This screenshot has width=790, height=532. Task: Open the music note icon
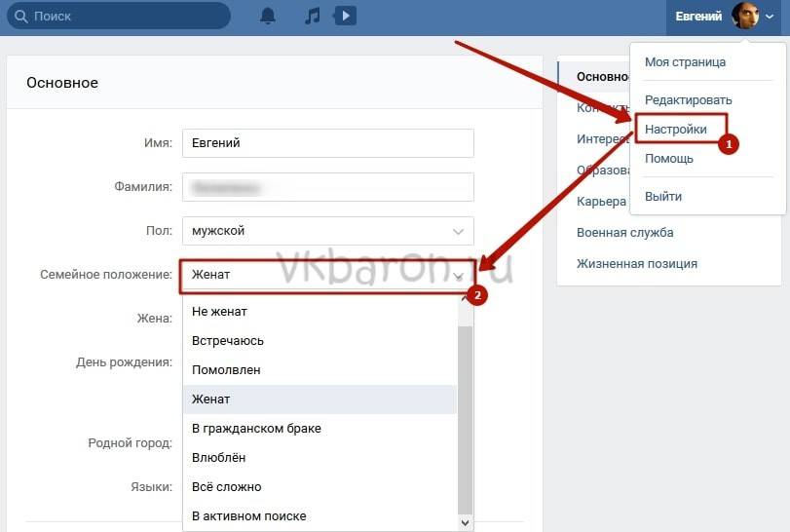312,17
